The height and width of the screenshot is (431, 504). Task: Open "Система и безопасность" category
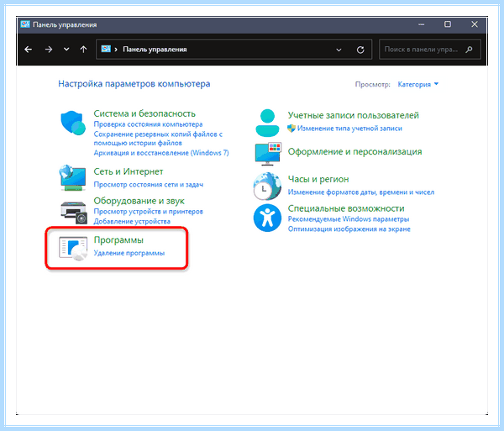tap(144, 113)
